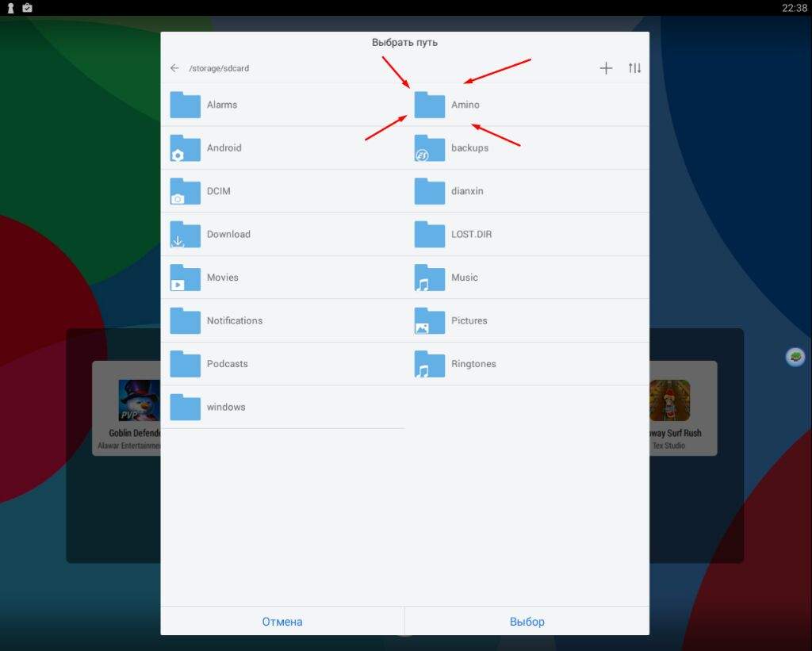The width and height of the screenshot is (812, 651).
Task: Select the 'Pictures' folder name
Action: click(x=469, y=320)
